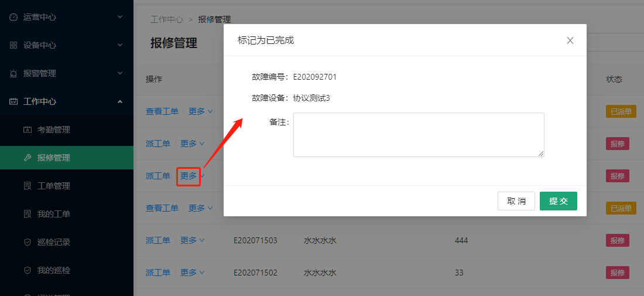Click the 报修管理 wrench icon

tap(27, 158)
